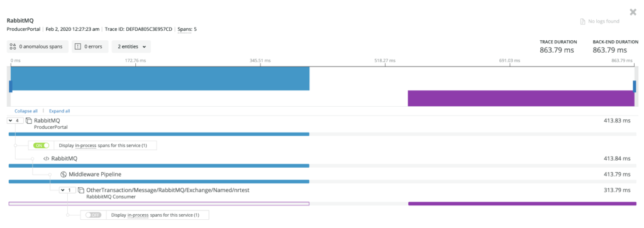This screenshot has height=228, width=644.
Task: Close the trace details panel
Action: click(x=633, y=12)
